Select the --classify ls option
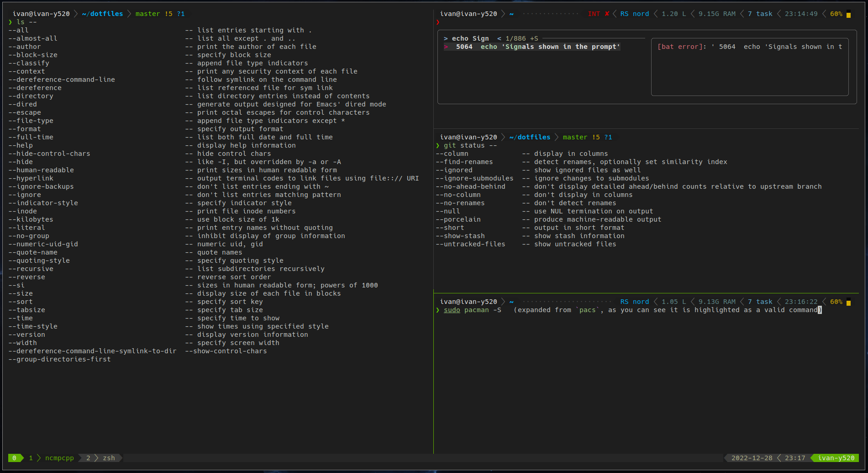 [29, 63]
